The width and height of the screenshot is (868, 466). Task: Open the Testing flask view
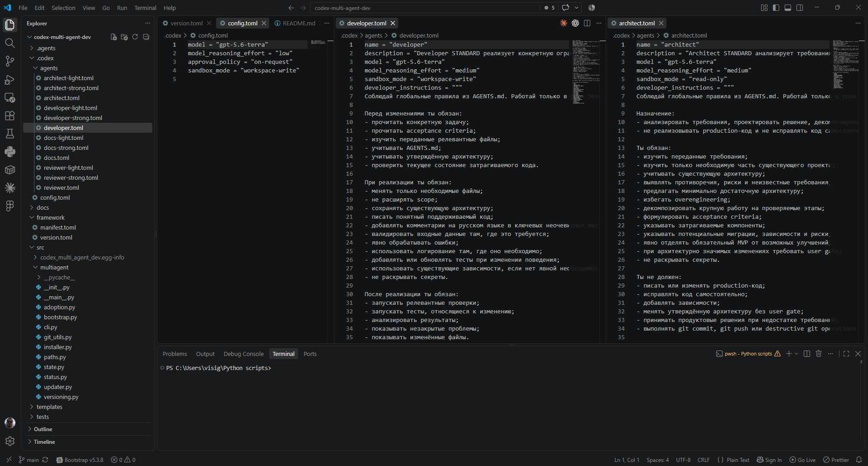pyautogui.click(x=10, y=134)
